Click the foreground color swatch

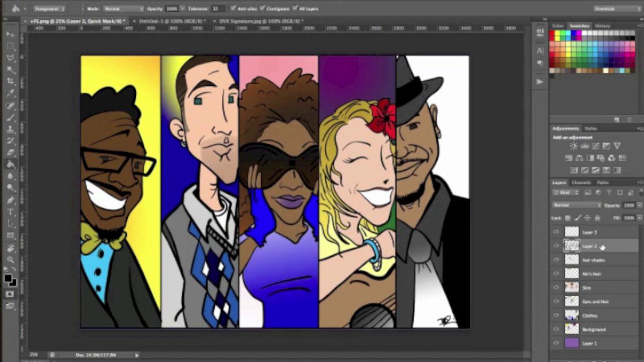point(8,278)
